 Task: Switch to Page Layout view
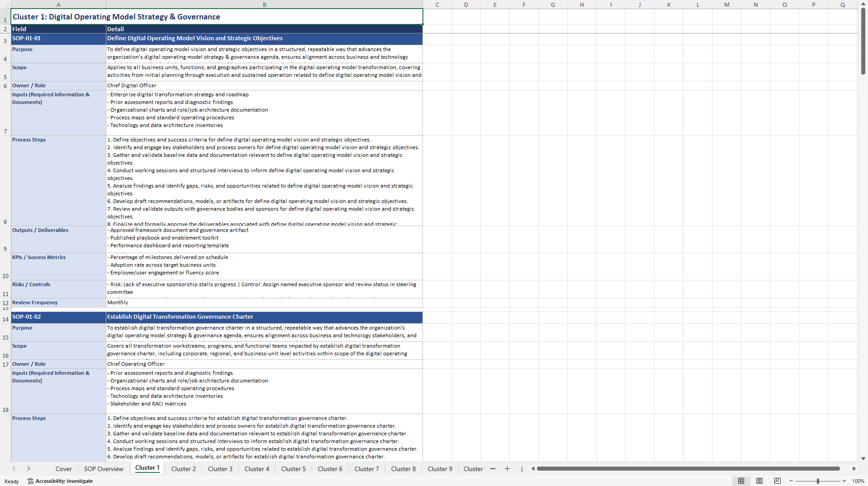click(759, 481)
